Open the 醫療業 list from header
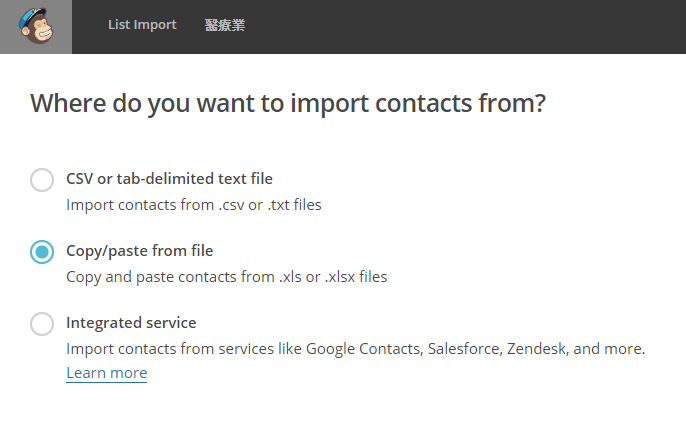Viewport: 686px width, 443px height. (225, 25)
